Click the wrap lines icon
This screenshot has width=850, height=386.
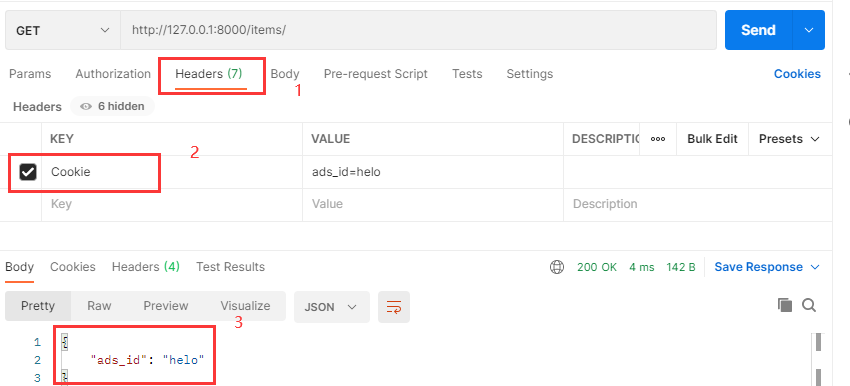[394, 307]
